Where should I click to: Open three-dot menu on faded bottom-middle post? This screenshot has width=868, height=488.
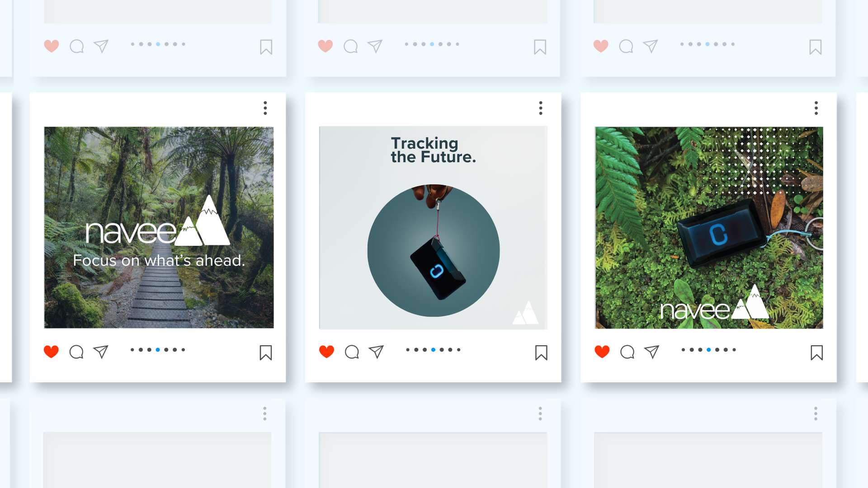pos(540,413)
